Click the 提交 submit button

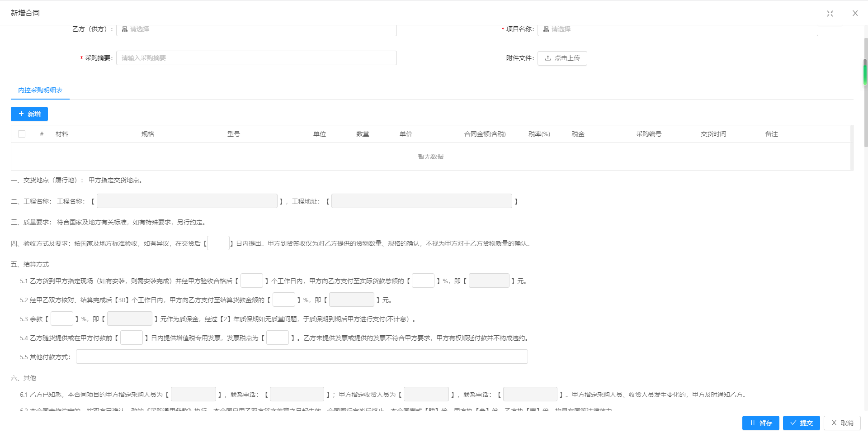click(802, 423)
